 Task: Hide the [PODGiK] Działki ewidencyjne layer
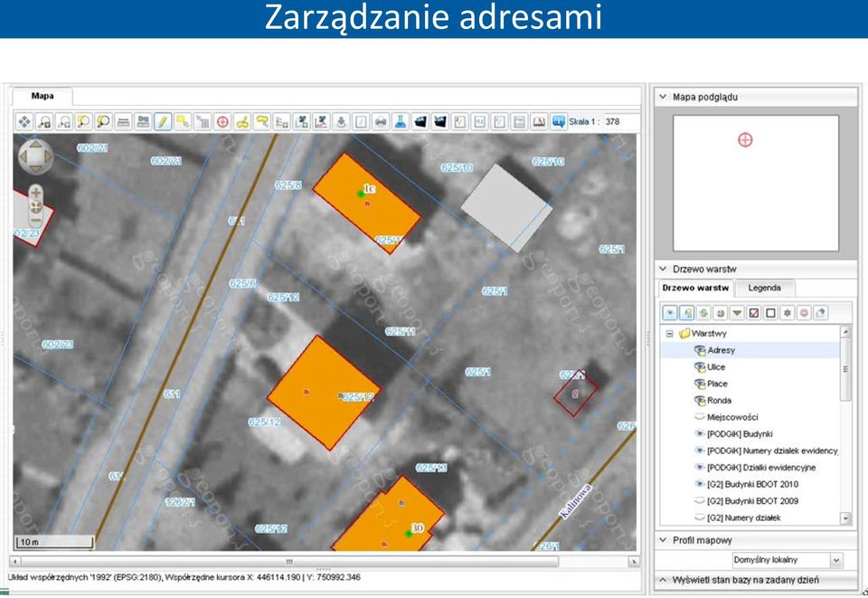click(x=700, y=468)
